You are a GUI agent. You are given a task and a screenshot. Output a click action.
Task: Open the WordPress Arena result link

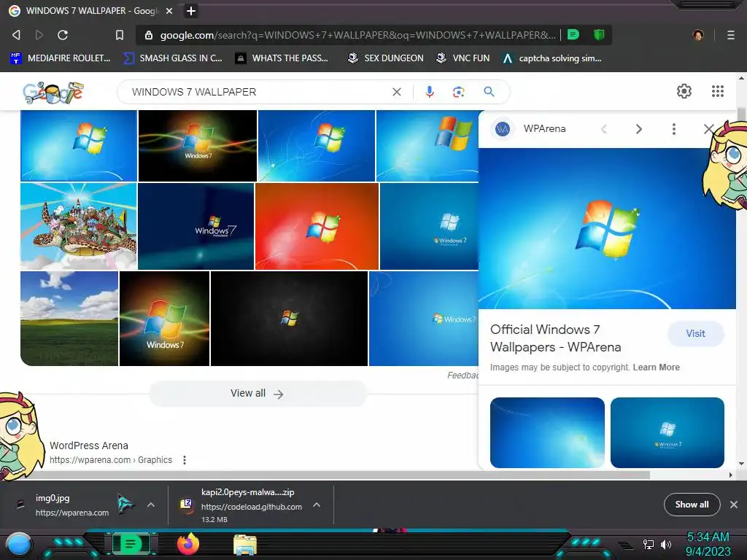[x=89, y=446]
